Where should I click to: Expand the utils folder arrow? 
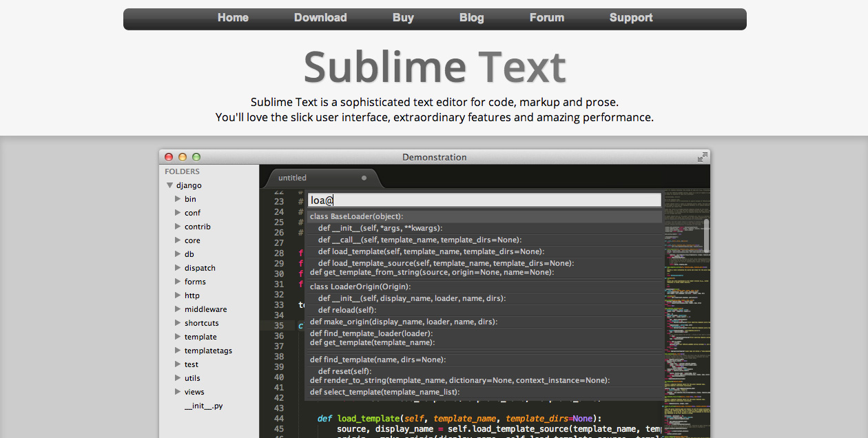click(178, 378)
